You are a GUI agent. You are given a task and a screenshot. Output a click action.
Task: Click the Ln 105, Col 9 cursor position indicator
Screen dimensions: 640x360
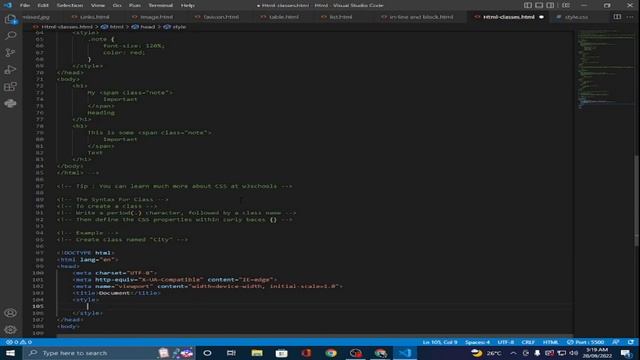(x=440, y=342)
